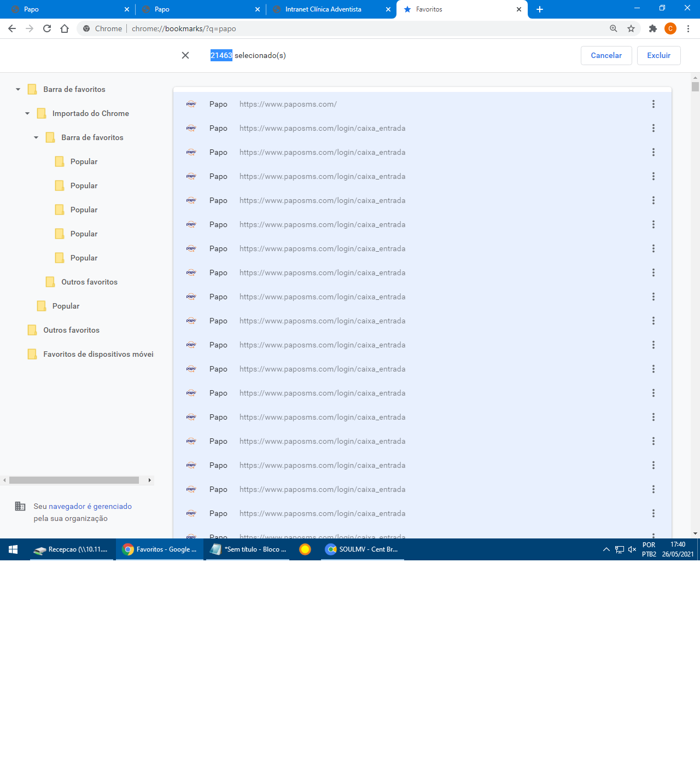Viewport: 700px width, 765px height.
Task: Focus the Favoritos - Google Chrome taskbar item
Action: tap(160, 549)
